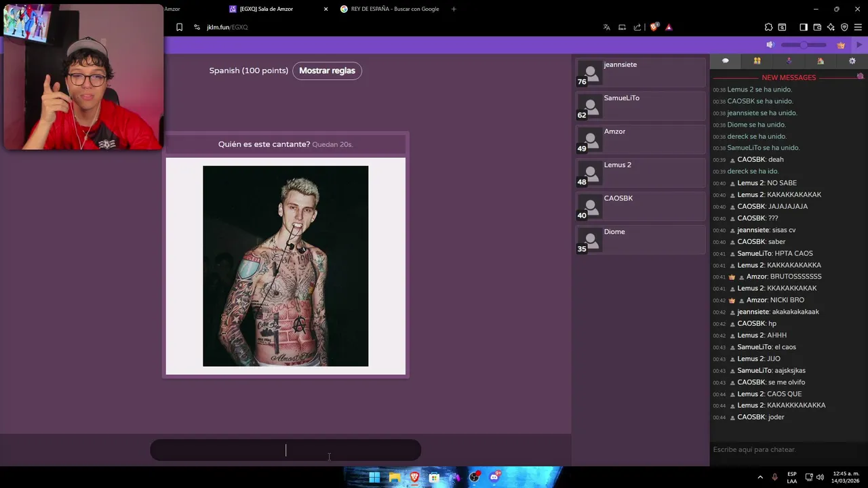Click the crown leader icon in purple bar
The image size is (868, 488).
point(841,45)
